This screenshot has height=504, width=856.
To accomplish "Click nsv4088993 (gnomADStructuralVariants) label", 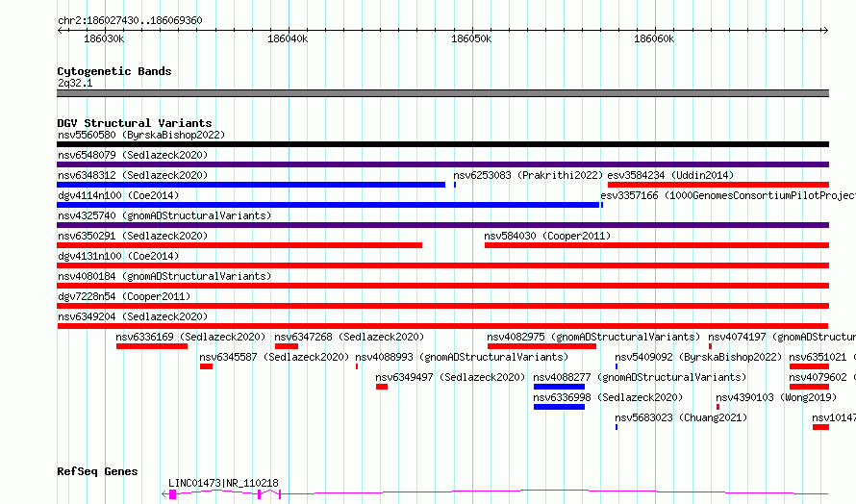I will [462, 357].
